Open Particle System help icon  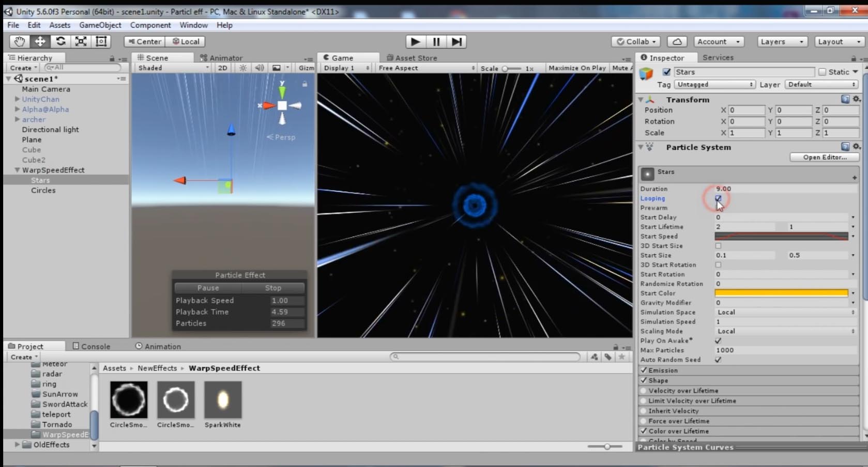[x=845, y=147]
